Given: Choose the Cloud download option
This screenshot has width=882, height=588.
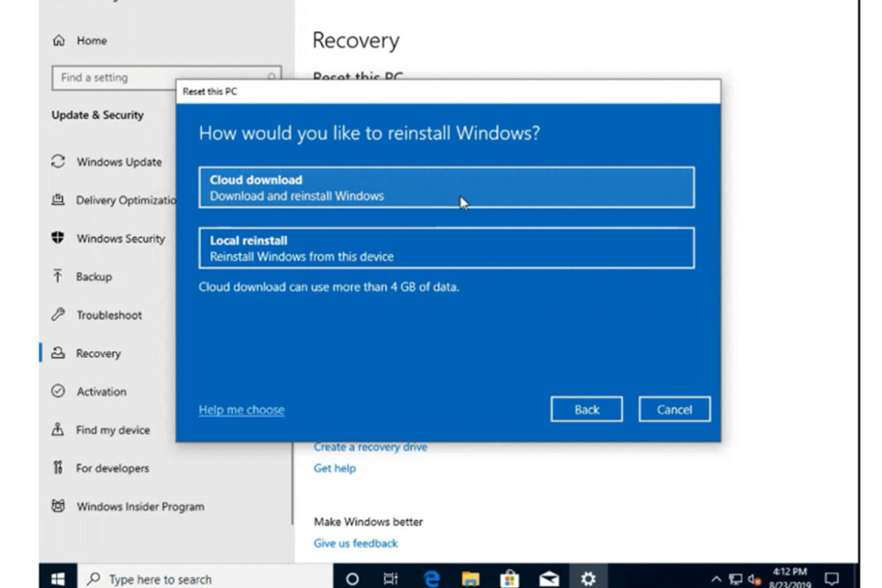Looking at the screenshot, I should click(446, 188).
